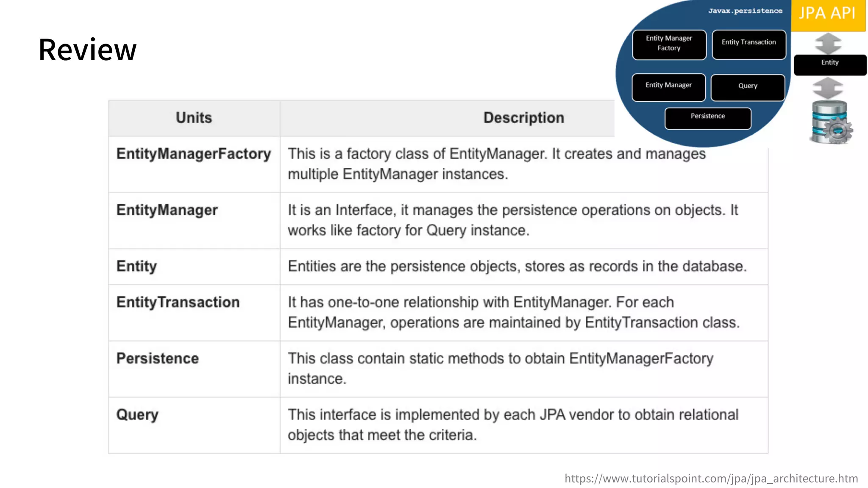Click the Review slide title
Viewport: 868px width, 488px height.
(x=87, y=50)
